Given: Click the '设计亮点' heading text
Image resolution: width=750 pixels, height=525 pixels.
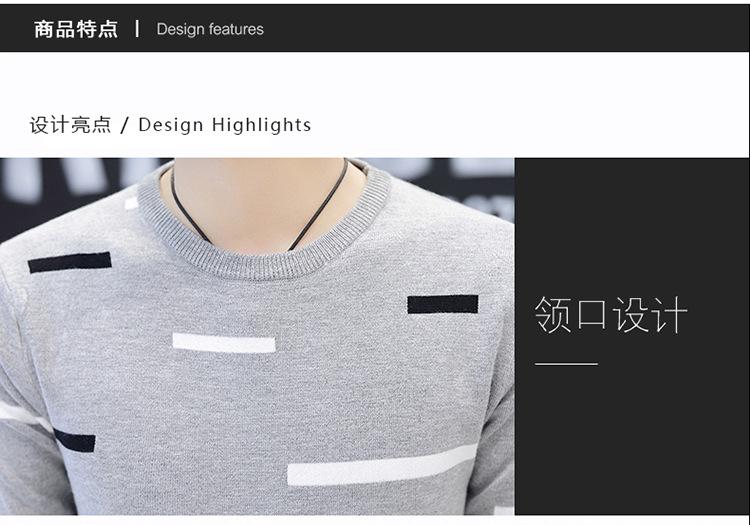Looking at the screenshot, I should pos(70,125).
